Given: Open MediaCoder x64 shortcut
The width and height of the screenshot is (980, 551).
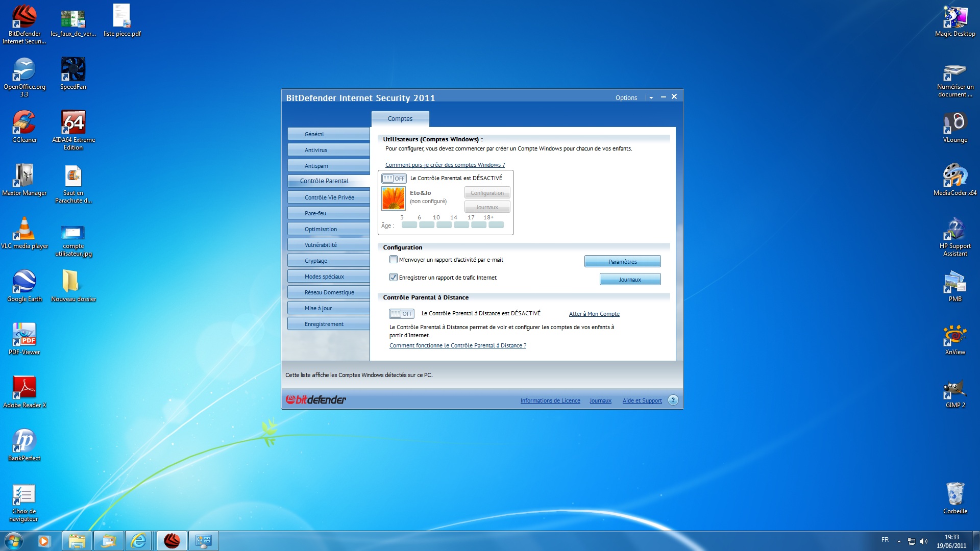Looking at the screenshot, I should pyautogui.click(x=955, y=179).
